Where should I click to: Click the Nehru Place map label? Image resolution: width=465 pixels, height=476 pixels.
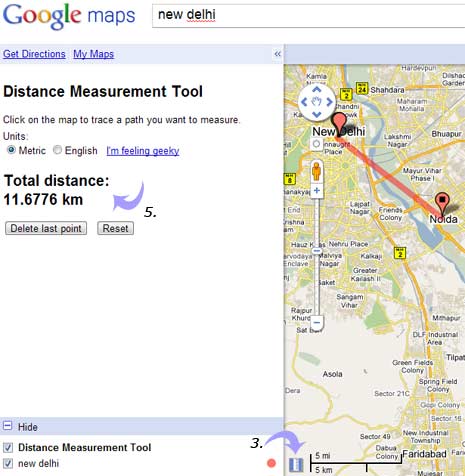(x=348, y=244)
